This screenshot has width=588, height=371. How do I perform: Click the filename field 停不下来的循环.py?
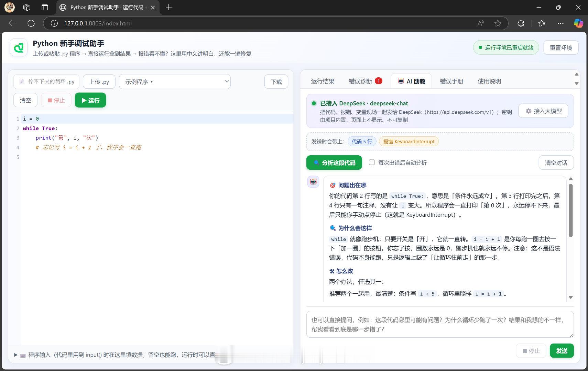point(46,82)
